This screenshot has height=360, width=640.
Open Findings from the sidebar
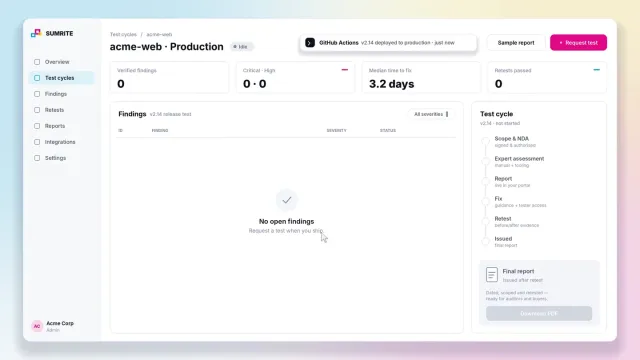tap(62, 94)
